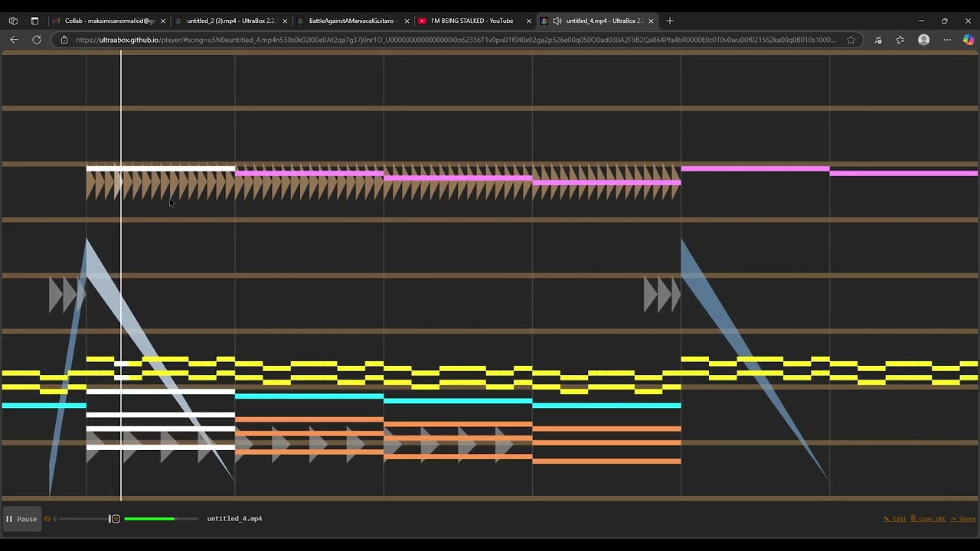The height and width of the screenshot is (551, 980).
Task: Click the Copy URL link
Action: click(x=928, y=519)
